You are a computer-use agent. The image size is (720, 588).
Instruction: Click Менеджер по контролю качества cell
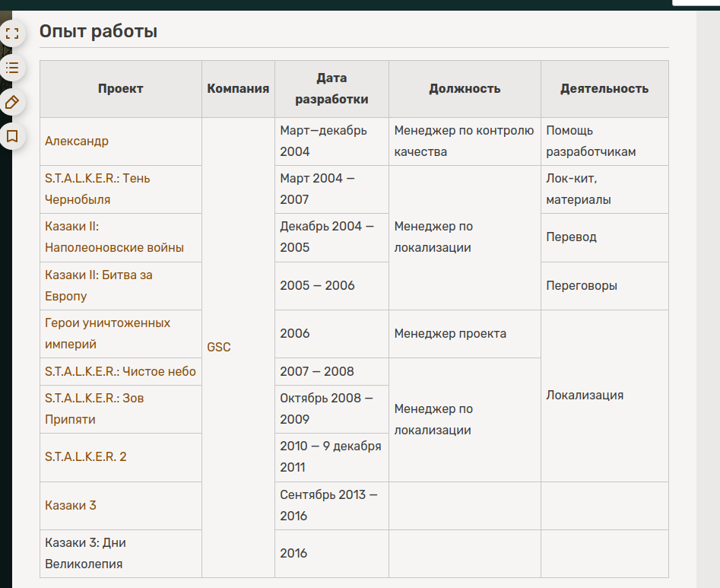coord(465,141)
